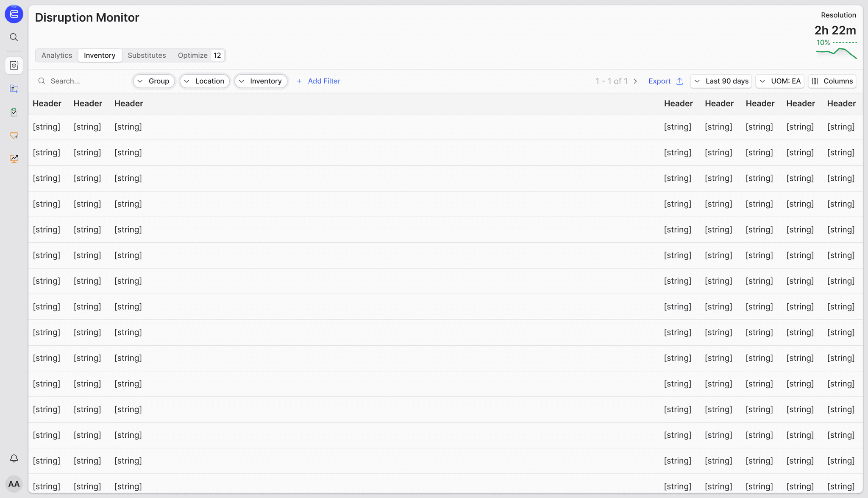Open the orange analytics chart sidebar icon

pyautogui.click(x=14, y=159)
